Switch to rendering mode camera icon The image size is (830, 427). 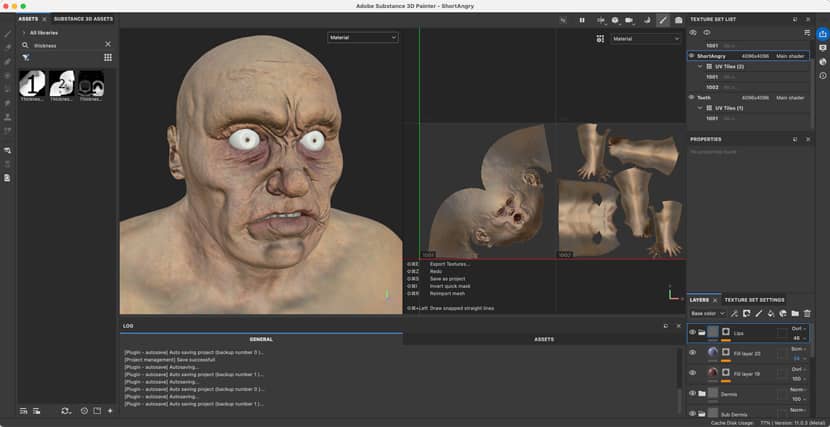coord(679,20)
